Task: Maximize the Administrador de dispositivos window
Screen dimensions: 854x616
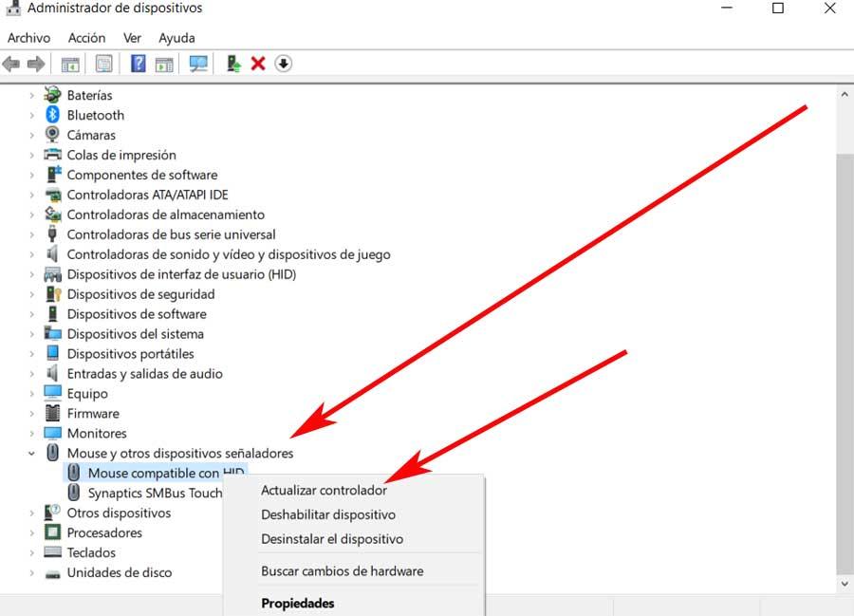Action: [778, 9]
